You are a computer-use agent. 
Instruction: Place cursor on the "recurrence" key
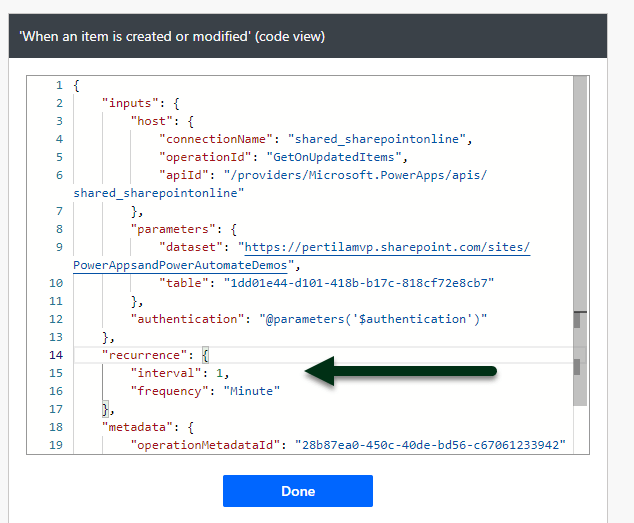(x=143, y=355)
